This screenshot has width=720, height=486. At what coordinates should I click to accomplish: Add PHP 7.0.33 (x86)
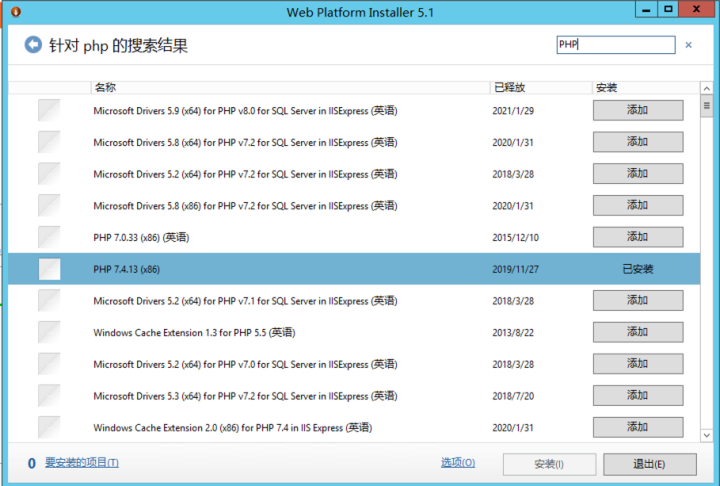point(638,237)
